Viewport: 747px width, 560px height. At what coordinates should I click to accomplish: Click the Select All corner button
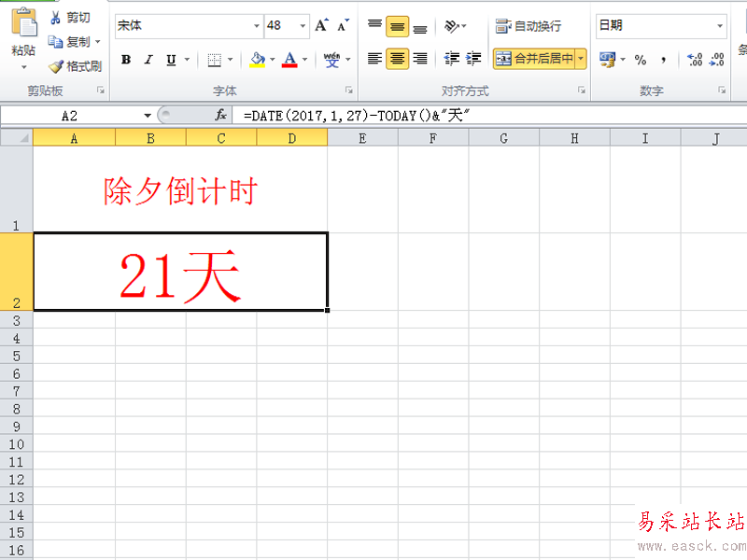tap(17, 138)
